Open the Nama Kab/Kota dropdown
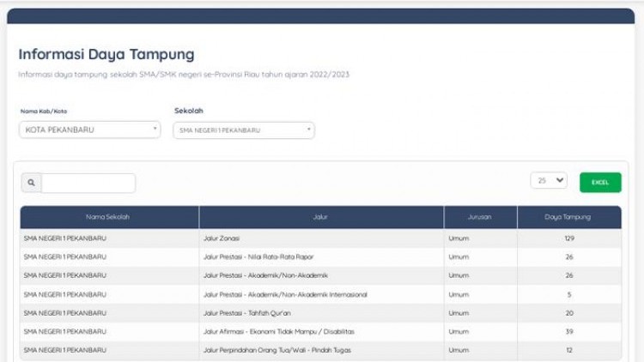Image resolution: width=644 pixels, height=362 pixels. point(89,130)
